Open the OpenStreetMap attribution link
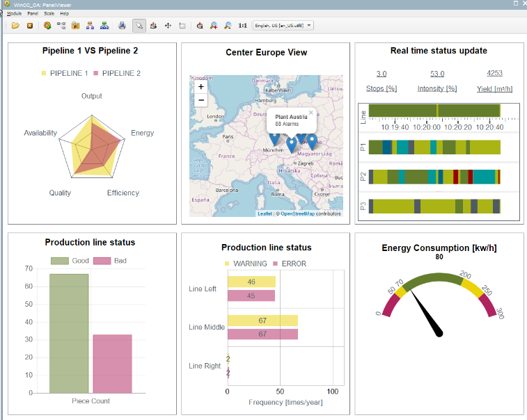Viewport: 527px width, 420px height. pos(298,213)
